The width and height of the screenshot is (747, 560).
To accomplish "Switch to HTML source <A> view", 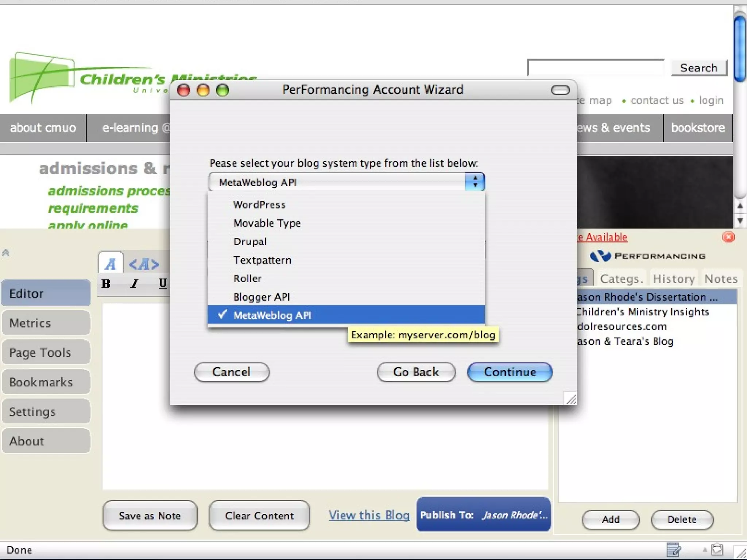I will [x=144, y=264].
